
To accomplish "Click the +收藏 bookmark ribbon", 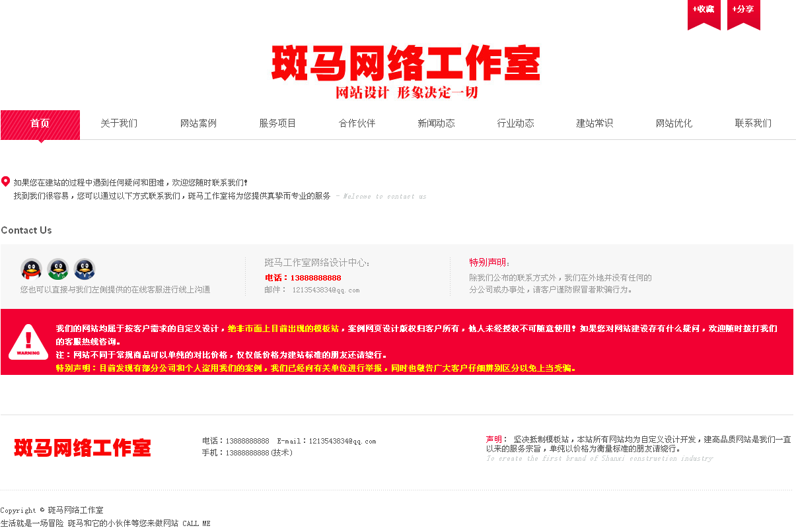I will 704,12.
